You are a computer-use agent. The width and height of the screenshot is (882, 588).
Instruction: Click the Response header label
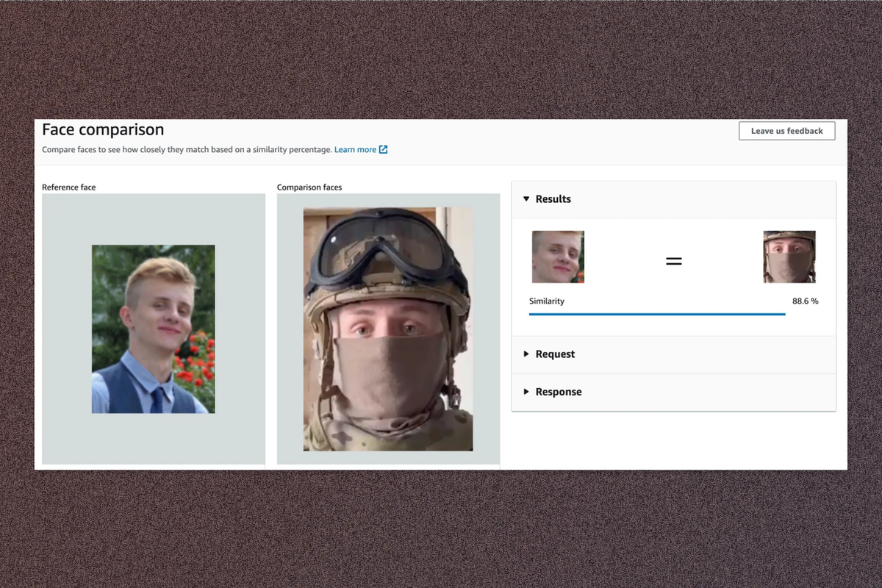(x=558, y=392)
